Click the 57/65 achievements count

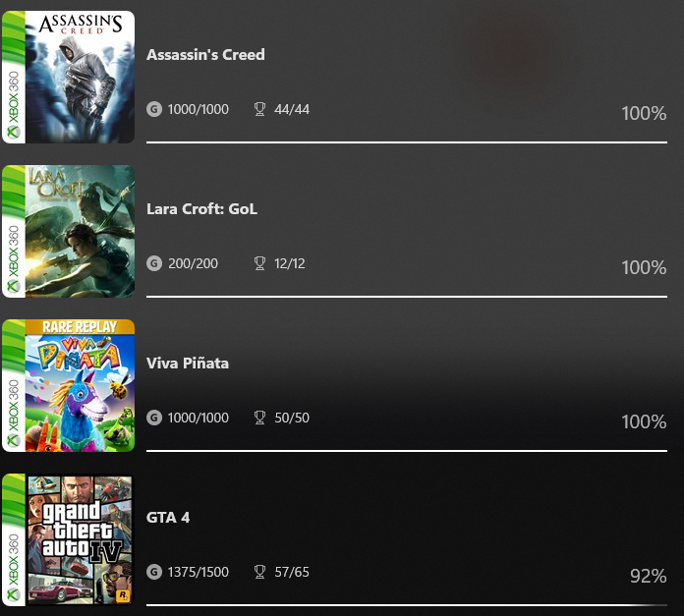pos(292,572)
